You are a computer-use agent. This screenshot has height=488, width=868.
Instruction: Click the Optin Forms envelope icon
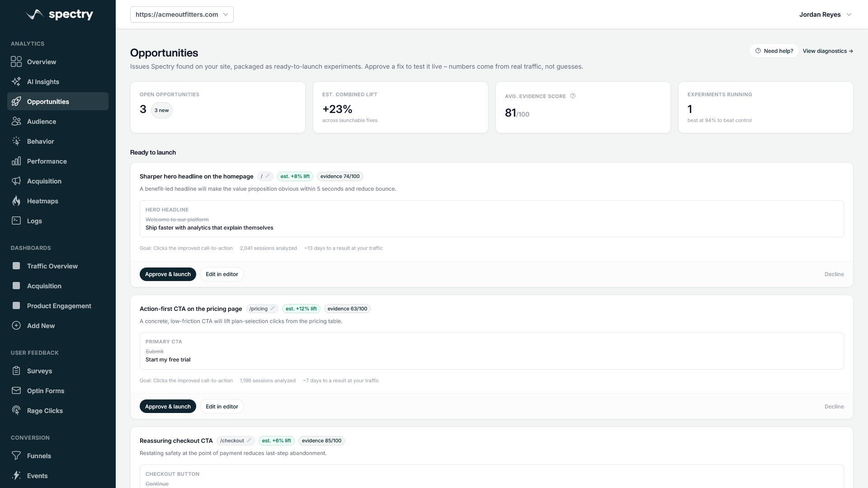tap(16, 391)
